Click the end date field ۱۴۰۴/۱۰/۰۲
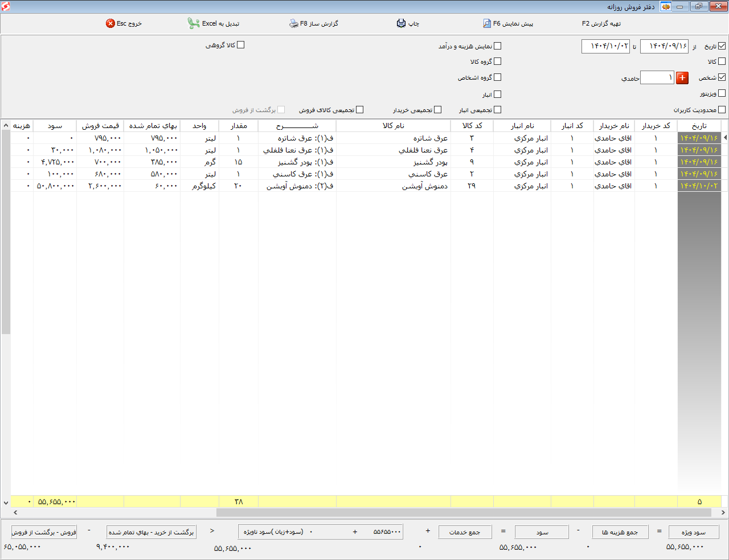This screenshot has width=729, height=560. (605, 46)
